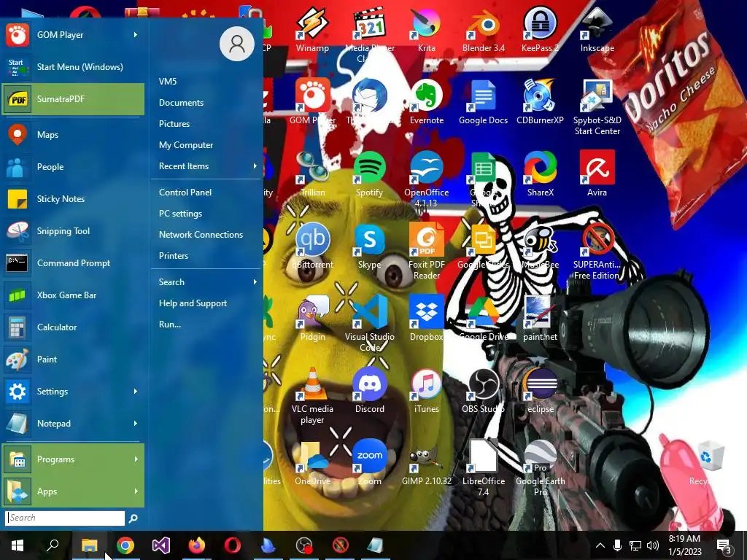Open Visual Studio from the taskbar
This screenshot has height=560, width=747.
(161, 545)
